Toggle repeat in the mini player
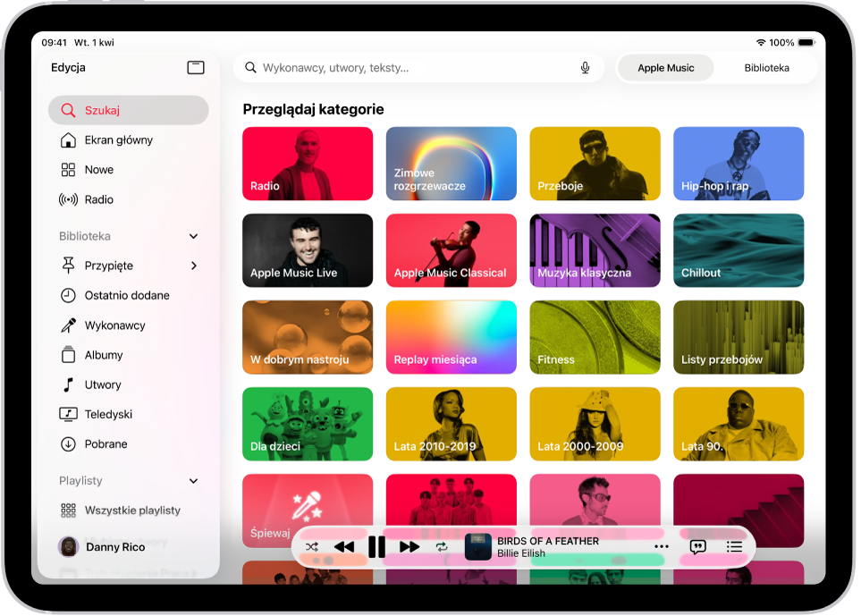The height and width of the screenshot is (616, 861). click(x=442, y=547)
